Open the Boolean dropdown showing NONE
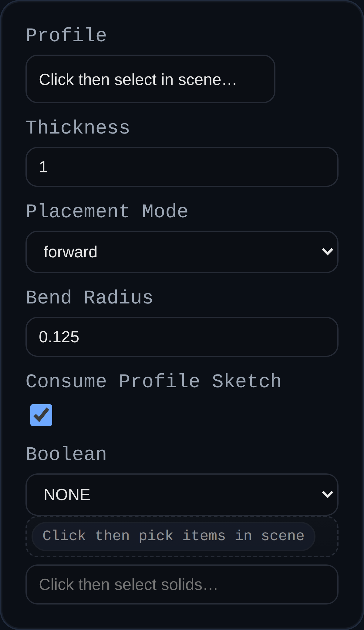Viewport: 364px width, 630px height. pyautogui.click(x=182, y=494)
